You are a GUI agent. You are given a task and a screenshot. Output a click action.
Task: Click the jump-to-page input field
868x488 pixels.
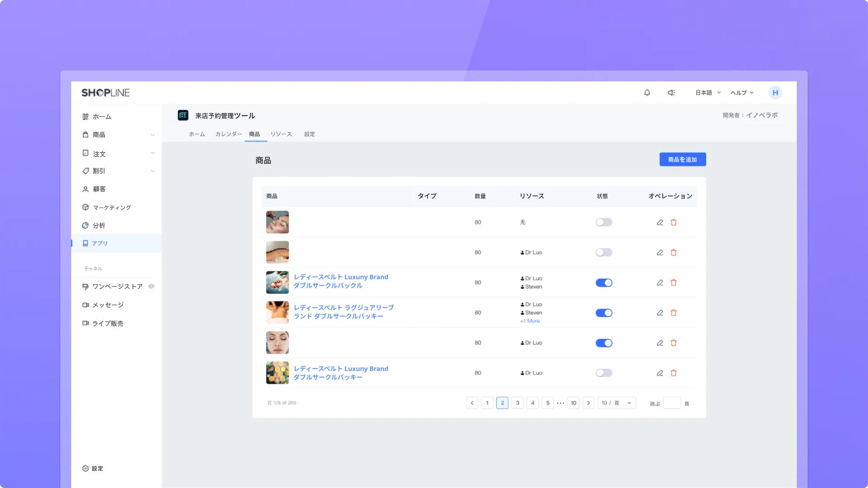pos(672,403)
